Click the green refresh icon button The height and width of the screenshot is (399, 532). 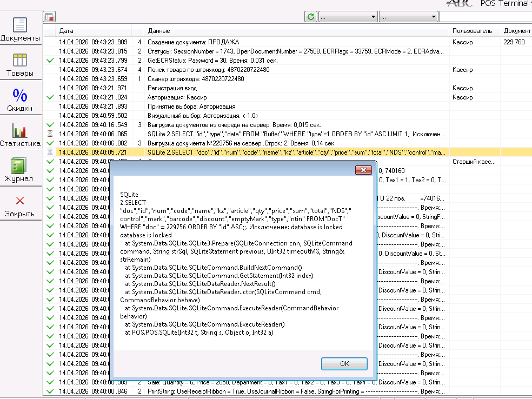311,17
